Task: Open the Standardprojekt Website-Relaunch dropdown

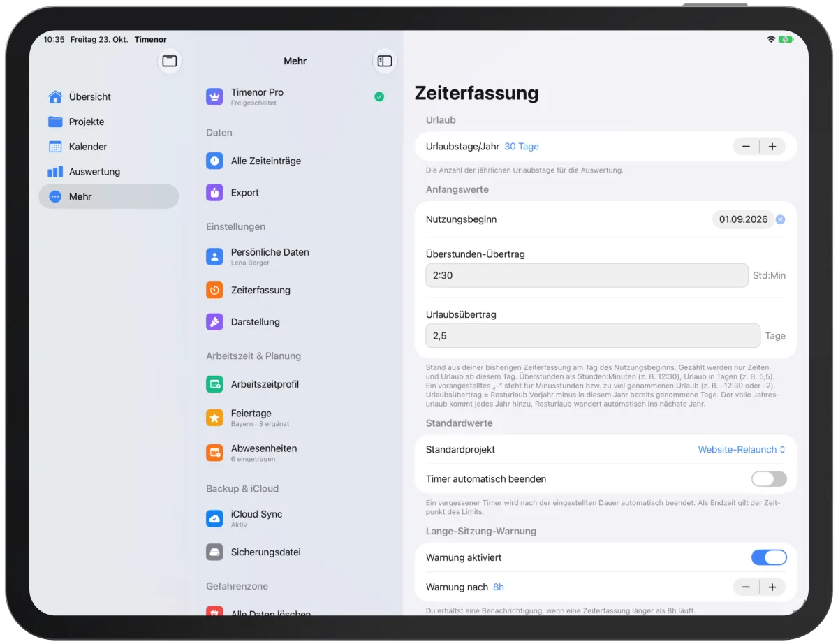Action: point(742,450)
